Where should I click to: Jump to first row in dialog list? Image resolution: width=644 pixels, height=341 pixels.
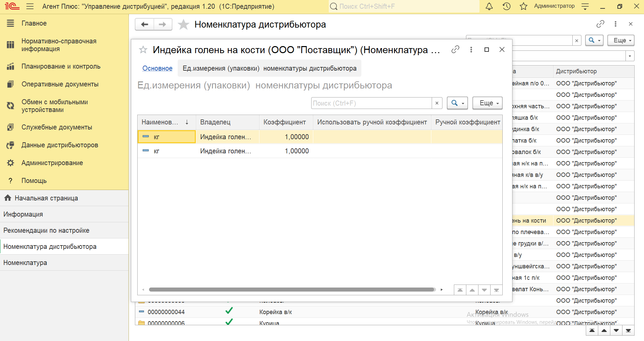(460, 290)
